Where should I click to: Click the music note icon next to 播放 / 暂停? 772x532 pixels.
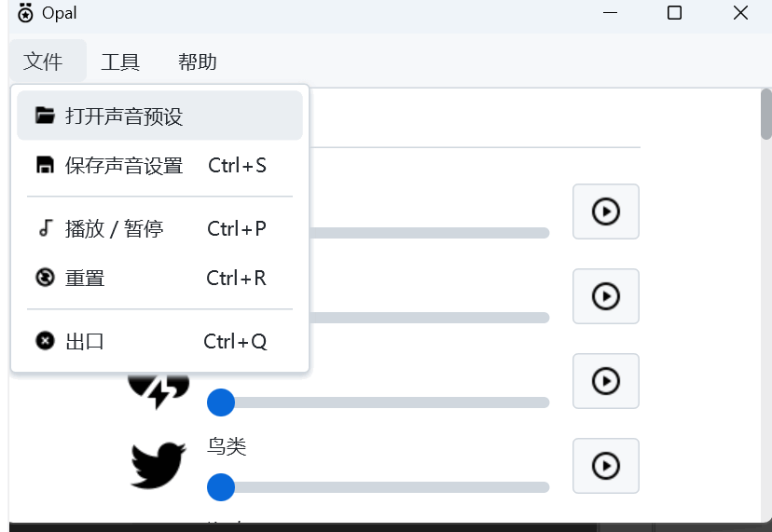click(45, 228)
